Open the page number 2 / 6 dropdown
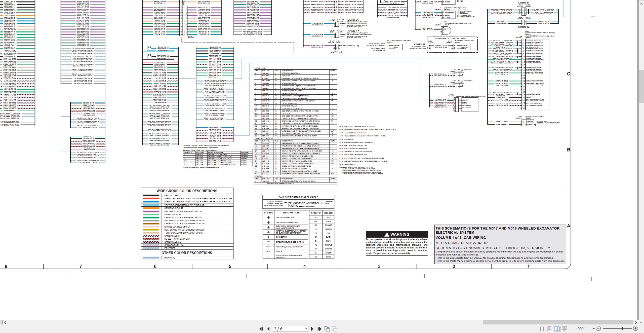Screen dimensions: 644x333 coord(306,329)
